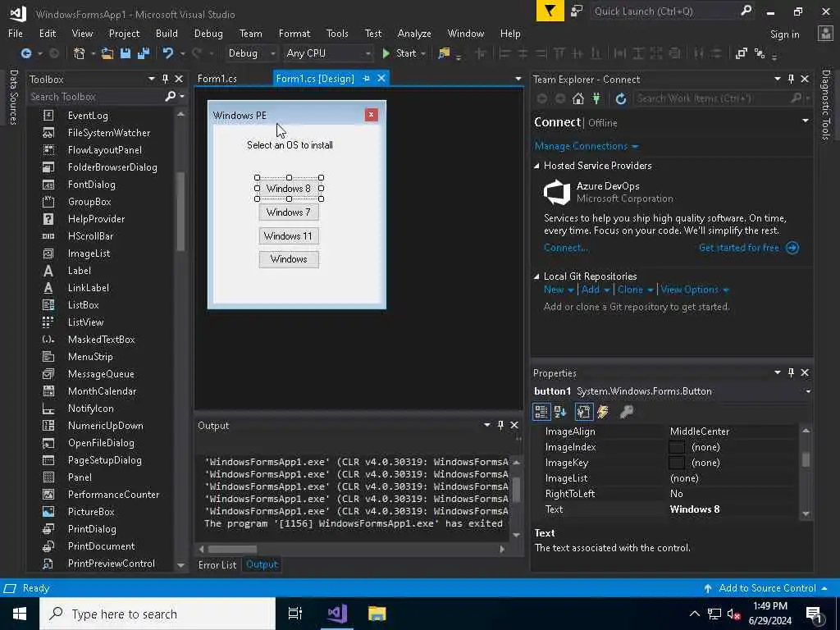The image size is (840, 630).
Task: Show the Properties page icon
Action: click(583, 412)
